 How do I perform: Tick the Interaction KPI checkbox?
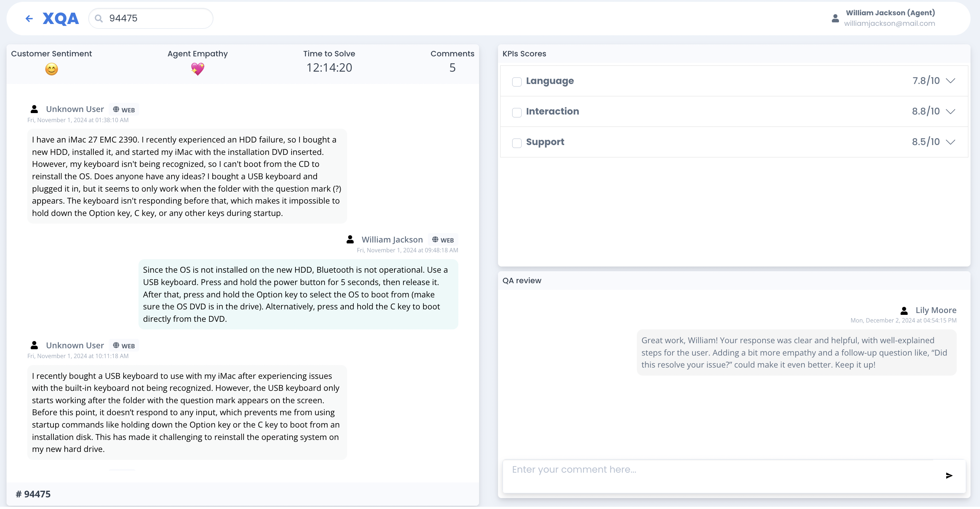[x=517, y=112]
